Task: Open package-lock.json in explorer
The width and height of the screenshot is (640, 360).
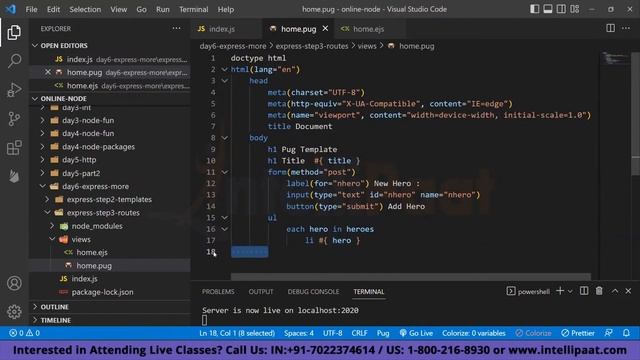Action: [102, 292]
